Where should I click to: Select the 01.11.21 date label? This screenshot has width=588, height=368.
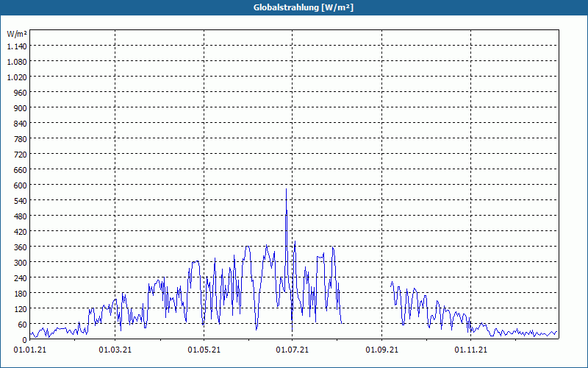coord(470,350)
